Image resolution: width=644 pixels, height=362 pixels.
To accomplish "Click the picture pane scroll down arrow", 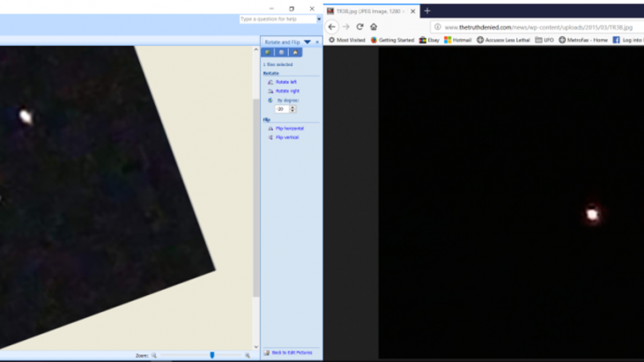I will coord(255,347).
